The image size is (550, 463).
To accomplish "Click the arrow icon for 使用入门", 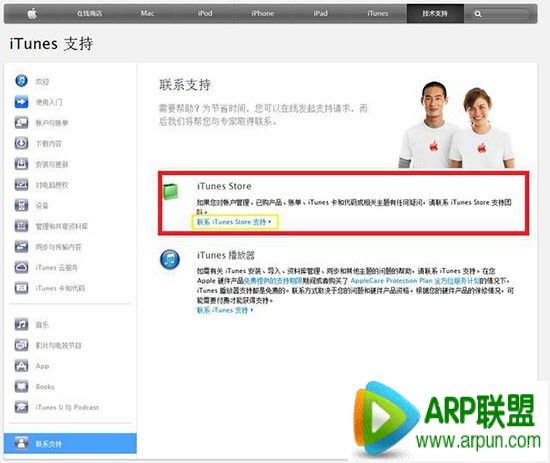I will [x=21, y=102].
